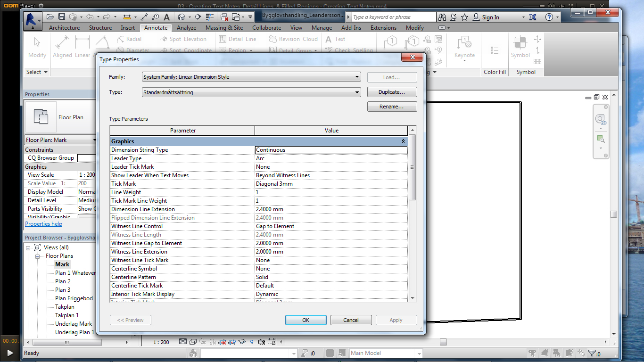Select Plan Friggebod in Project Browser

pos(74,298)
